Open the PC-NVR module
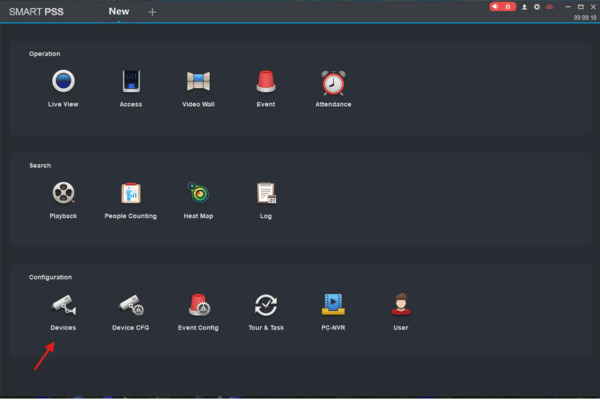The height and width of the screenshot is (400, 600). [x=333, y=312]
